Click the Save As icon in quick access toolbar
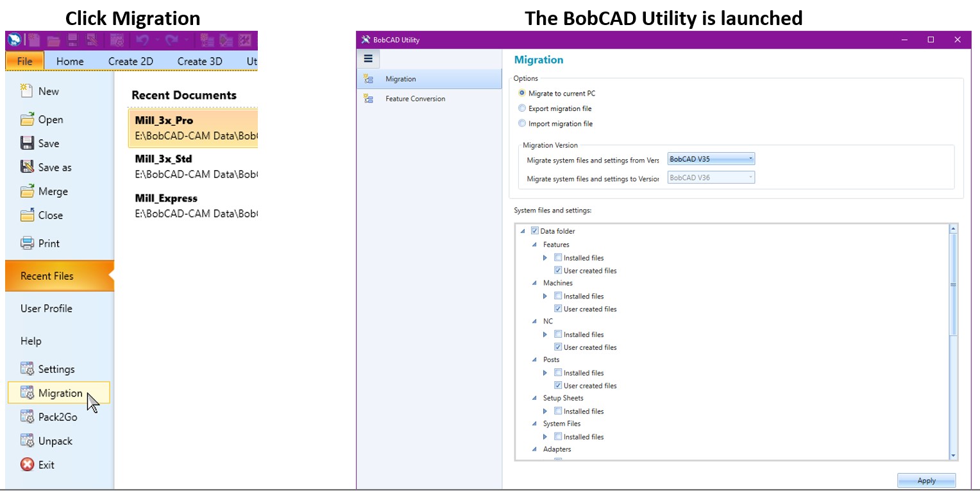Image resolution: width=980 pixels, height=491 pixels. pos(92,40)
